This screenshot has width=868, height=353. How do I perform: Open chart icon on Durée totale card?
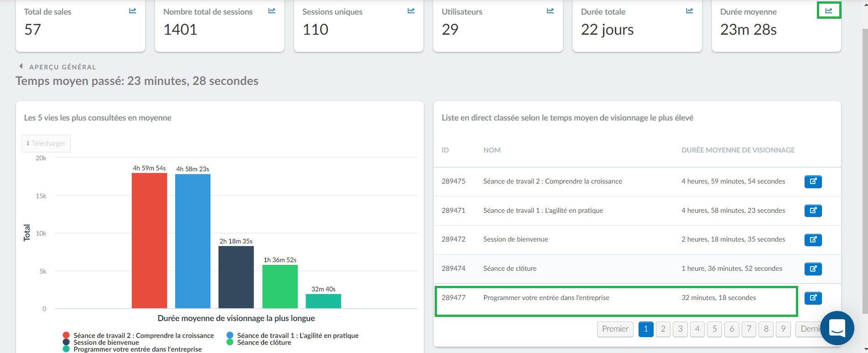689,11
